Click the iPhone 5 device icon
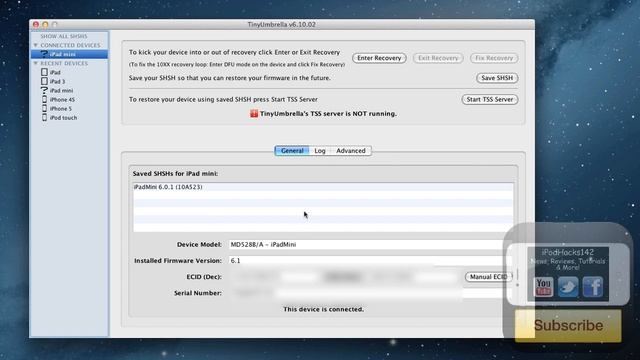 tap(44, 108)
